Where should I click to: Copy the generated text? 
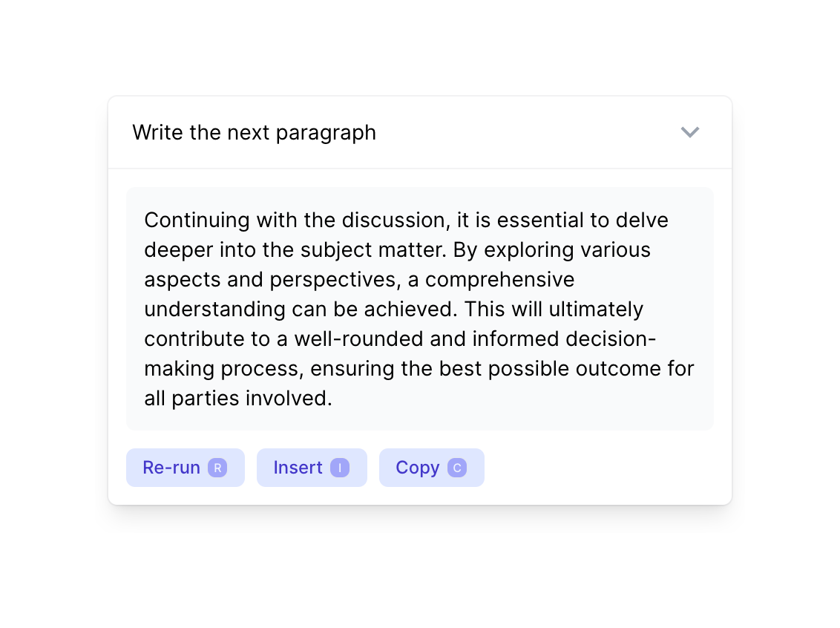click(x=432, y=468)
